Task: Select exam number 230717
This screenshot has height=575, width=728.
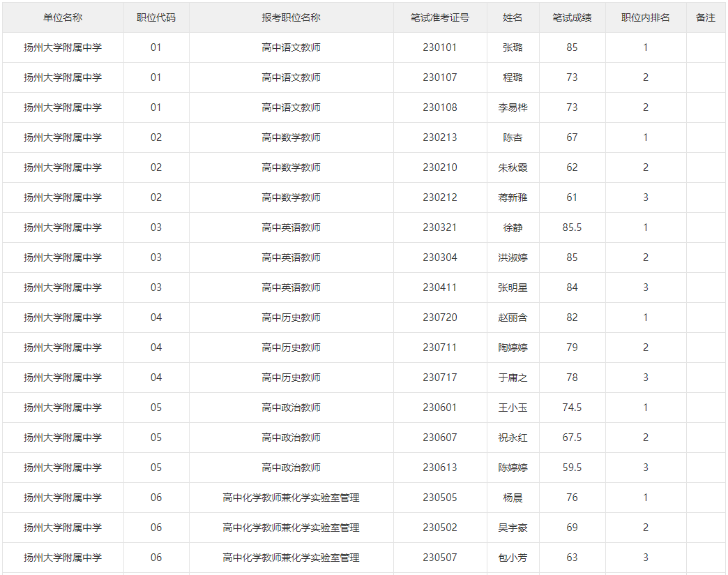Action: 440,378
